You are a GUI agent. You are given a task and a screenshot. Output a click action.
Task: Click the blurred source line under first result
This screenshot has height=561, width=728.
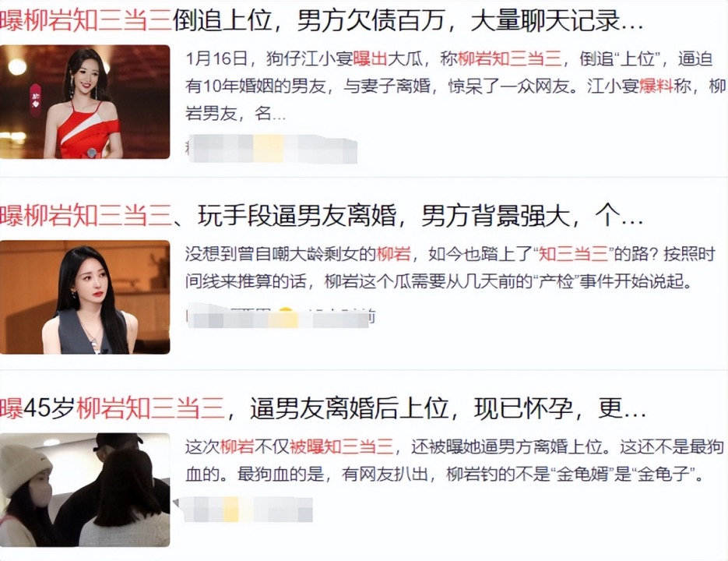pyautogui.click(x=272, y=148)
